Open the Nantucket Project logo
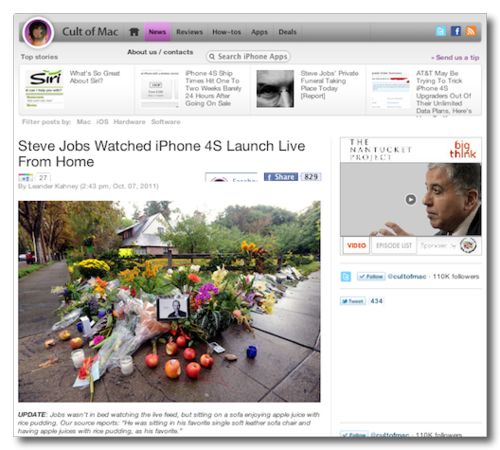 point(381,149)
